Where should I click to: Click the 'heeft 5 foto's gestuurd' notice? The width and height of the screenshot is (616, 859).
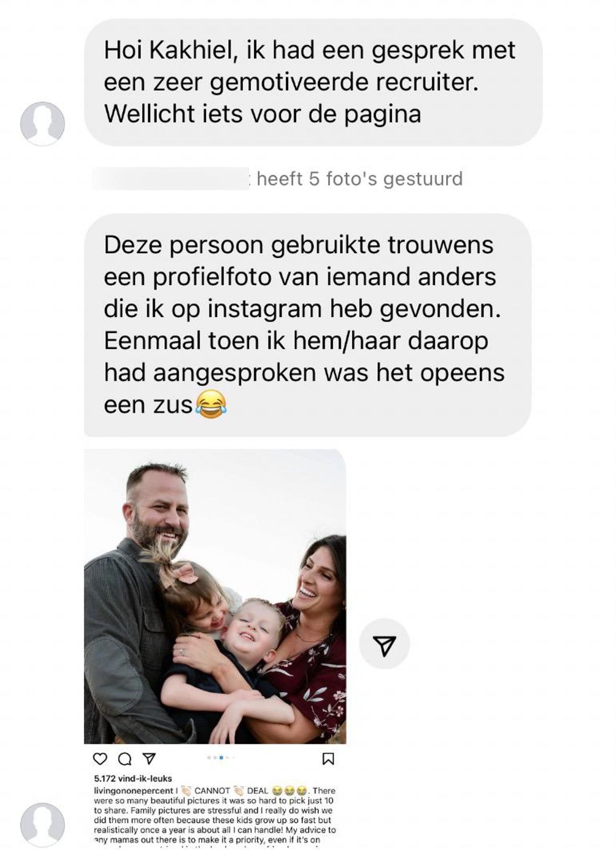(359, 179)
